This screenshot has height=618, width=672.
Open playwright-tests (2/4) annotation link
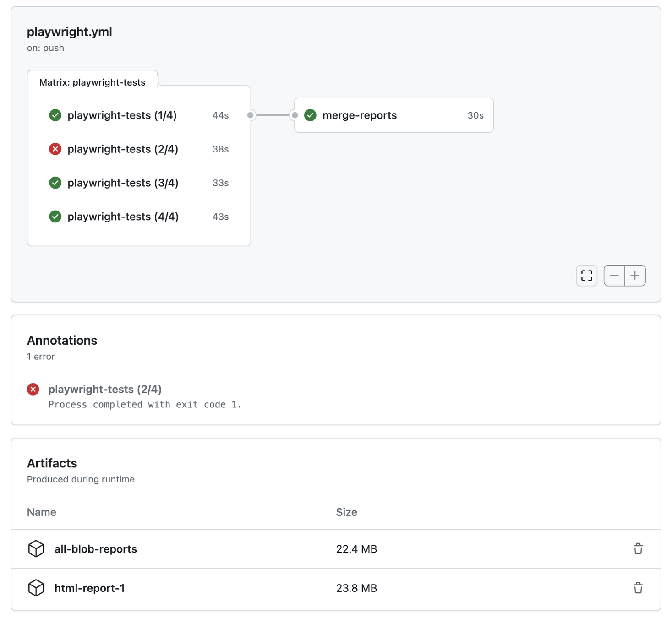pyautogui.click(x=105, y=389)
